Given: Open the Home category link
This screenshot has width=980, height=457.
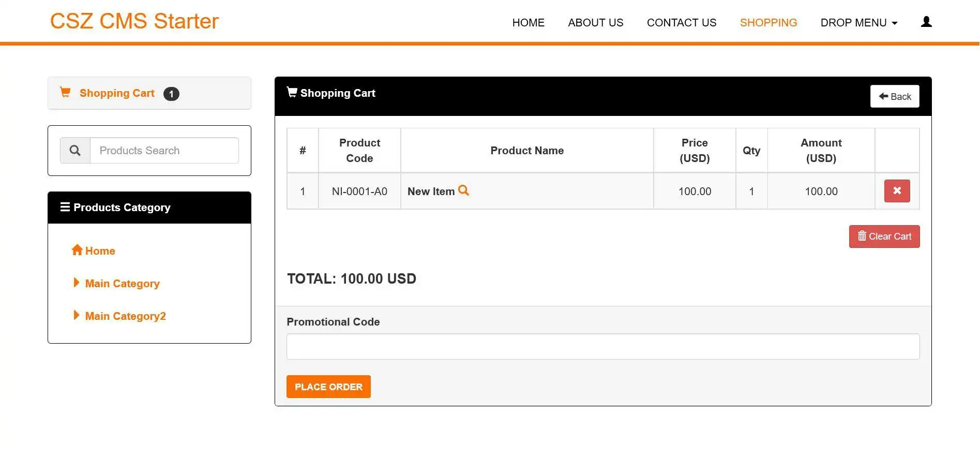Looking at the screenshot, I should (x=100, y=251).
